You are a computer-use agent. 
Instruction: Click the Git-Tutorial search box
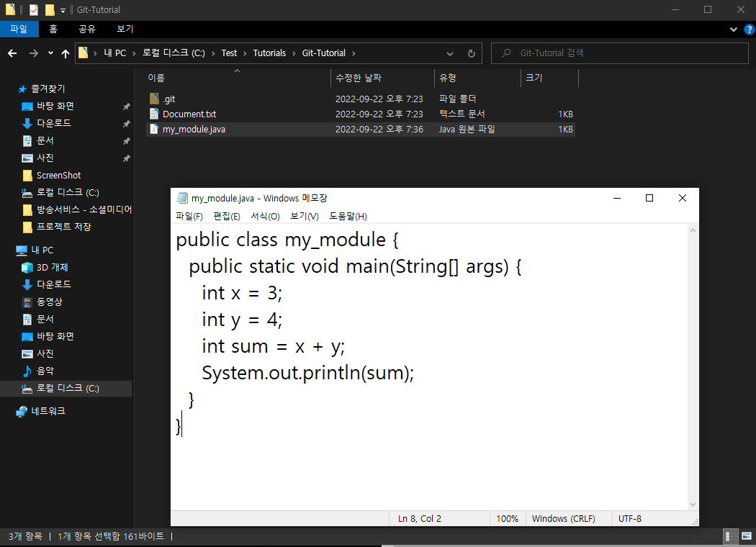pos(619,53)
